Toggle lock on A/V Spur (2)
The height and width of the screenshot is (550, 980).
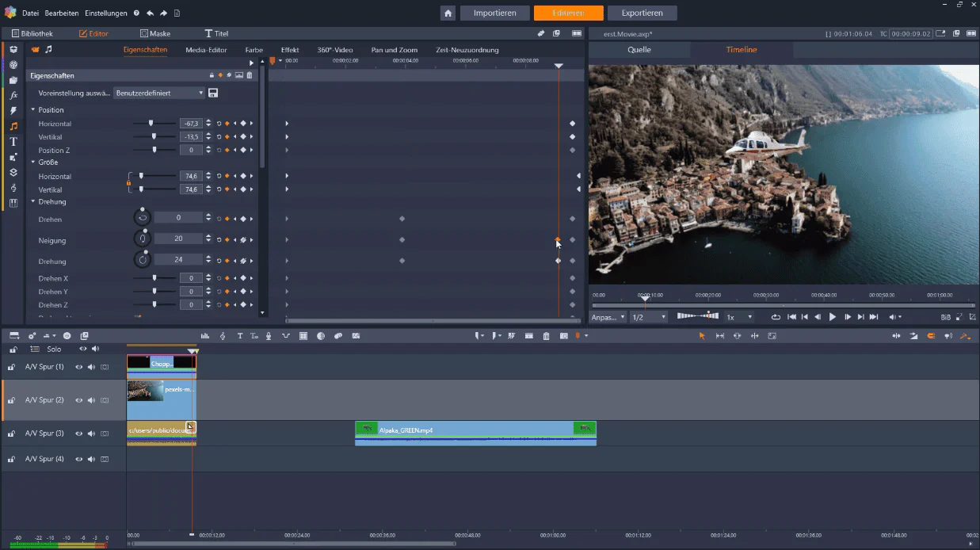point(12,400)
